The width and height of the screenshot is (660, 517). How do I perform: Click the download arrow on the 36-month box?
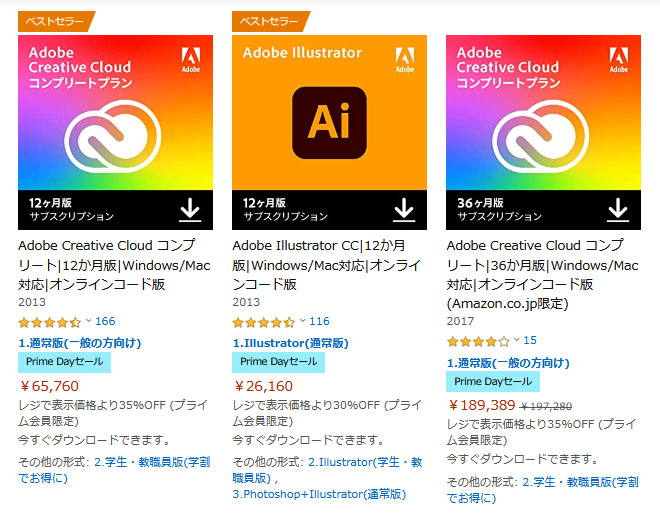(x=618, y=208)
